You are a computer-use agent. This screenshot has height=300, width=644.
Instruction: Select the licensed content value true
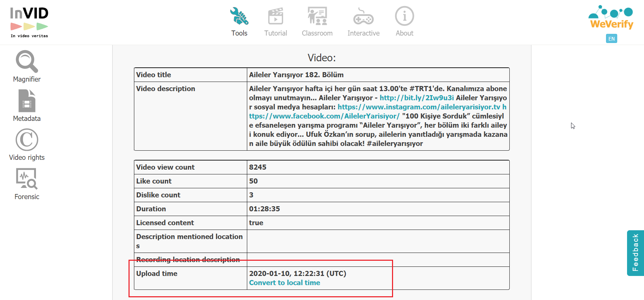[x=256, y=223]
